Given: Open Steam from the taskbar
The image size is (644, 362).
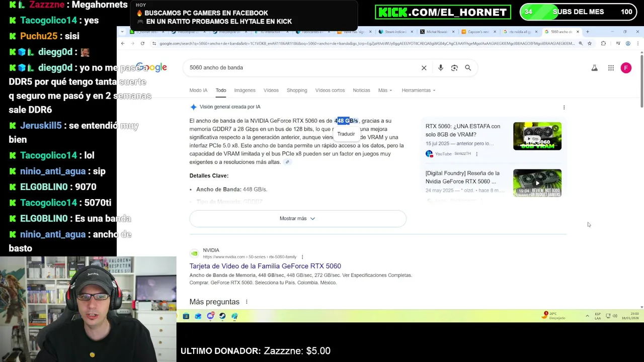Looking at the screenshot, I should pos(222,316).
